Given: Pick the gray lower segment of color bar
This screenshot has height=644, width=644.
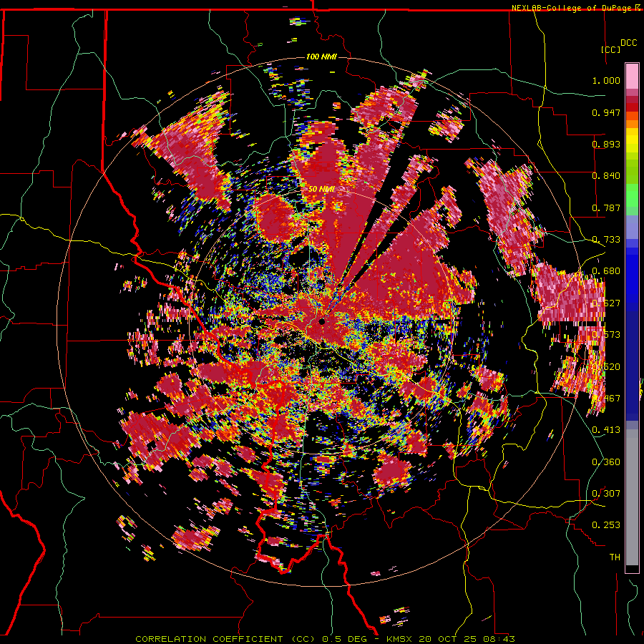Looking at the screenshot, I should click(632, 497).
